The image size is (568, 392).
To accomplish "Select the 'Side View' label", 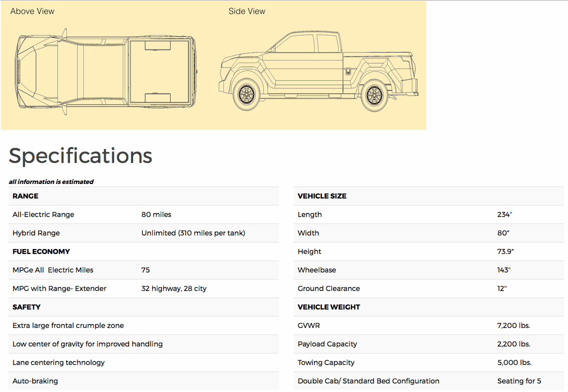I will (x=247, y=11).
